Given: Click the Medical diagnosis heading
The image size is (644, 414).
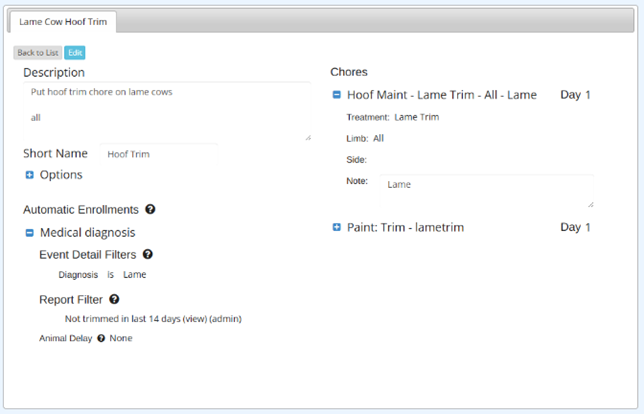Looking at the screenshot, I should (87, 233).
